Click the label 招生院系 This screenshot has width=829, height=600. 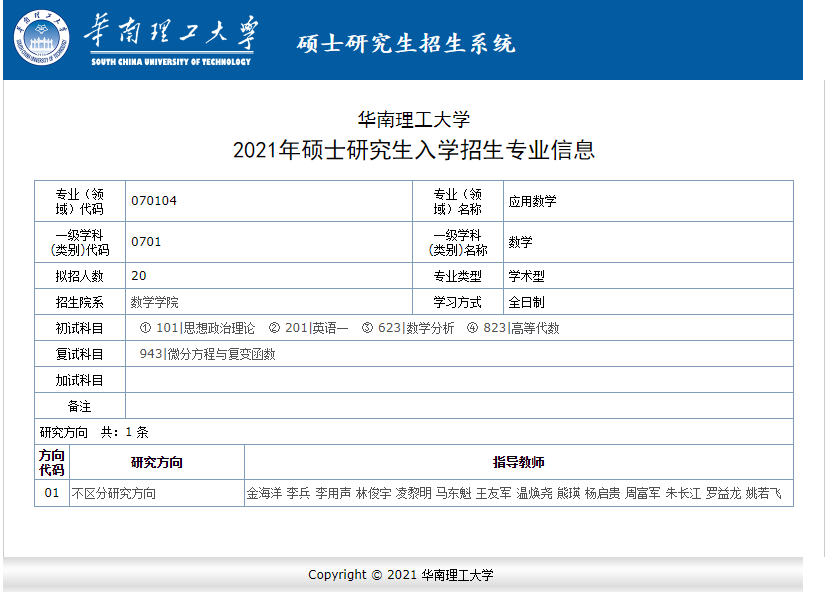point(79,302)
